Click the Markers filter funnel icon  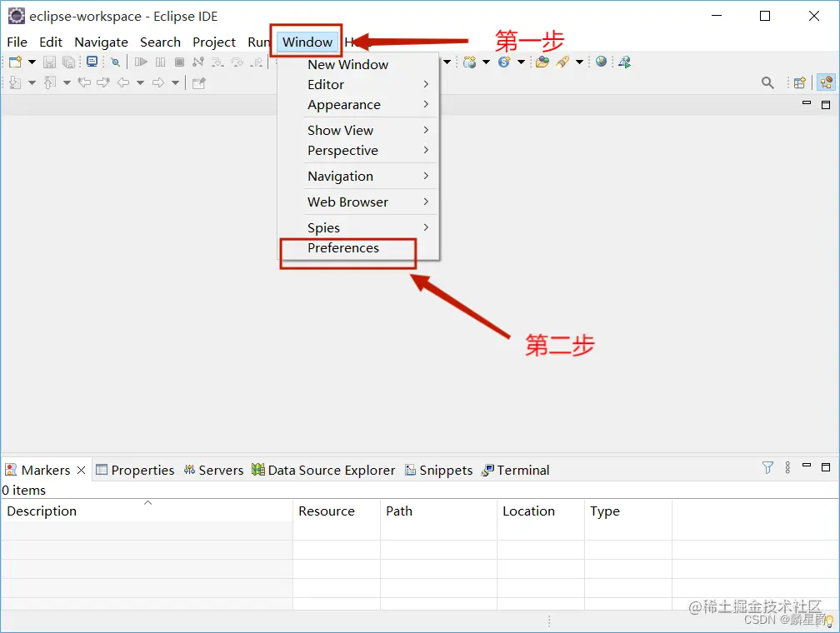(x=767, y=468)
